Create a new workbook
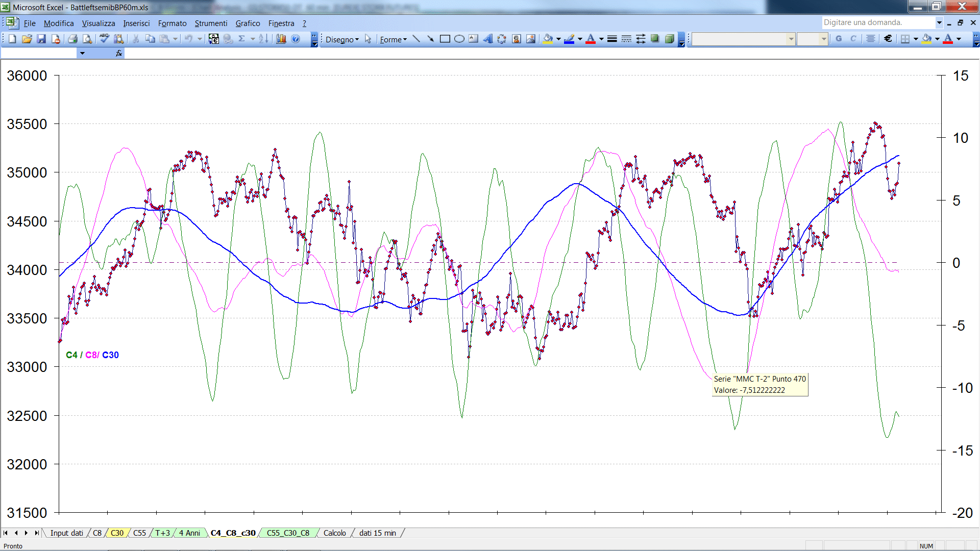980x551 pixels. coord(13,39)
